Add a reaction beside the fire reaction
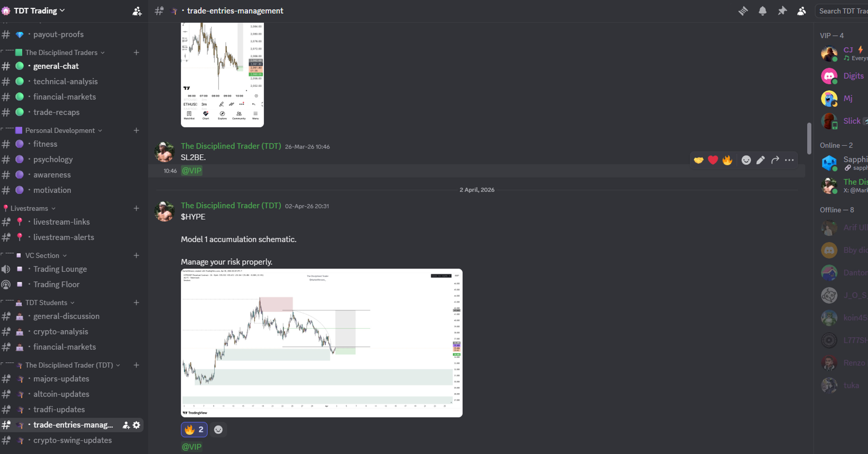 (x=218, y=430)
